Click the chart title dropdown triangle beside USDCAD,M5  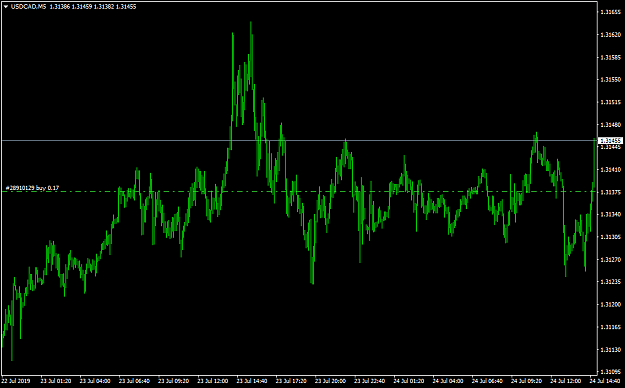6,7
